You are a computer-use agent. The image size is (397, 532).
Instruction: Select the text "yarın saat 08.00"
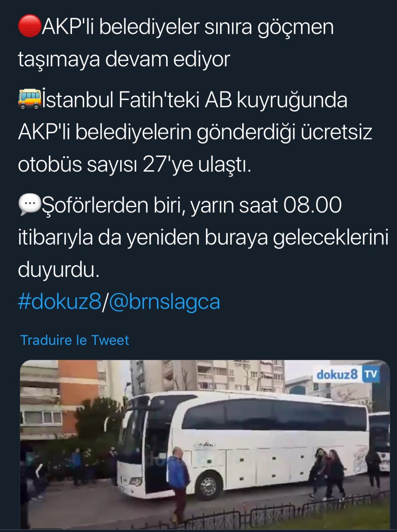pos(266,205)
